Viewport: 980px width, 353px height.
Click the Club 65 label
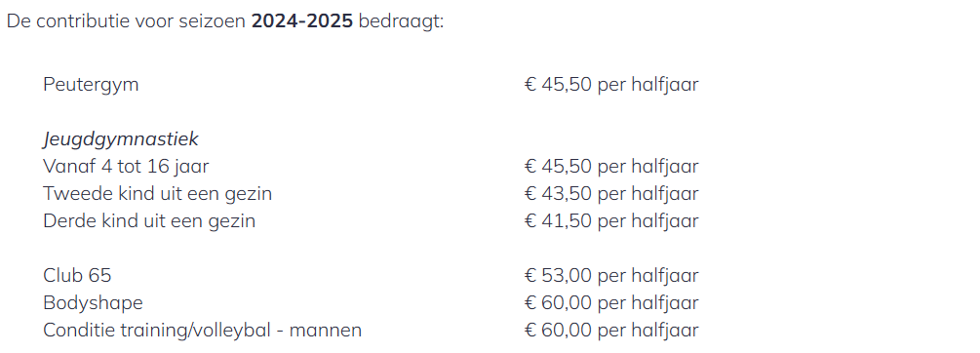coord(77,276)
